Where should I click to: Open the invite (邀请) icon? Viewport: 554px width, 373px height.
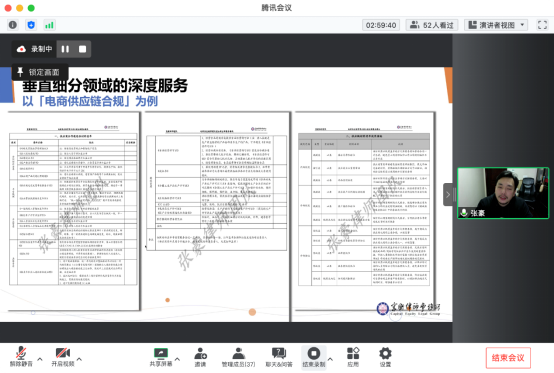click(x=200, y=357)
